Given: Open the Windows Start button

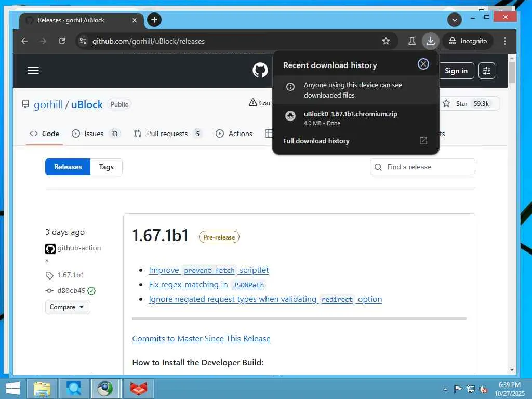Looking at the screenshot, I should [13, 389].
